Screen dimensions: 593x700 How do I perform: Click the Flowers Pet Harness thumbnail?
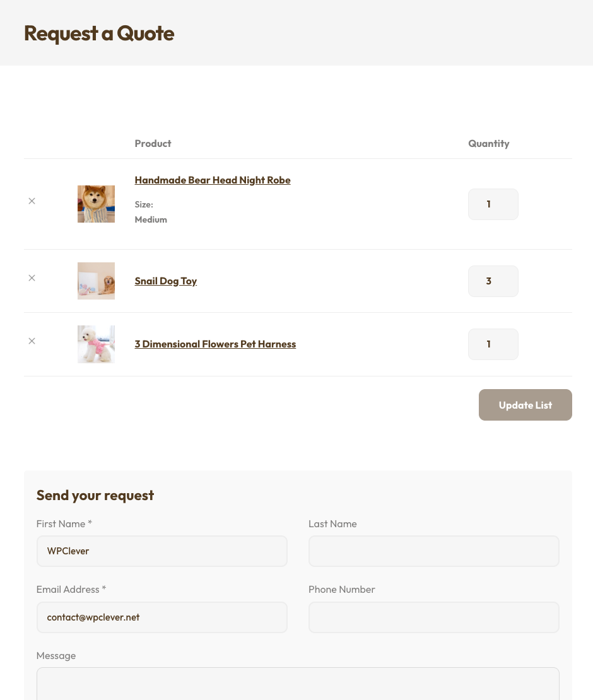[x=96, y=344]
